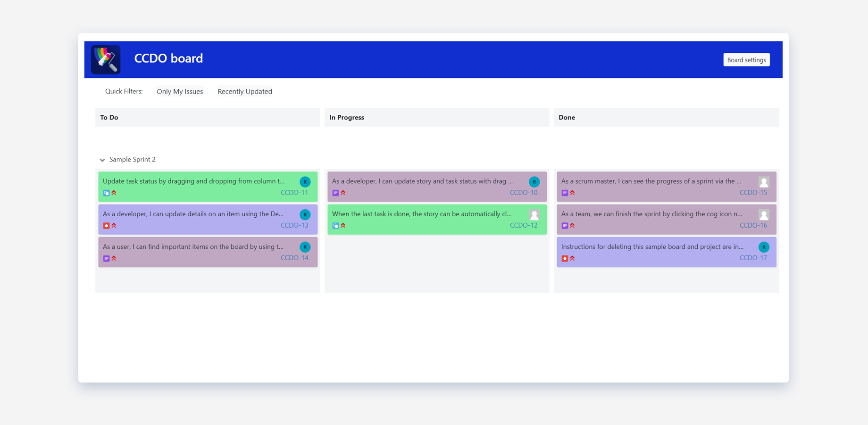This screenshot has width=868, height=425.
Task: Click the unassigned avatar on CCDO-15
Action: [764, 182]
